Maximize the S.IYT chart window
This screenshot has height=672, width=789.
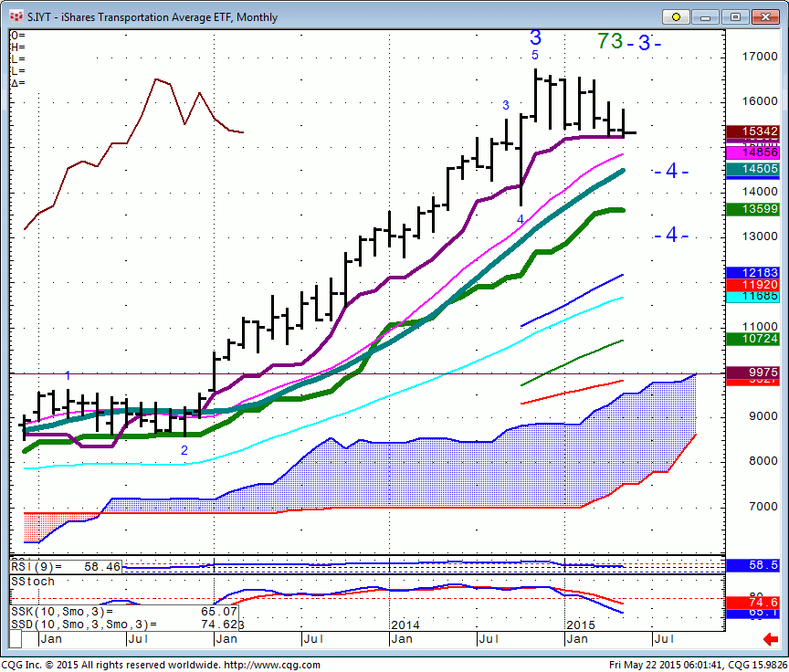tap(735, 17)
